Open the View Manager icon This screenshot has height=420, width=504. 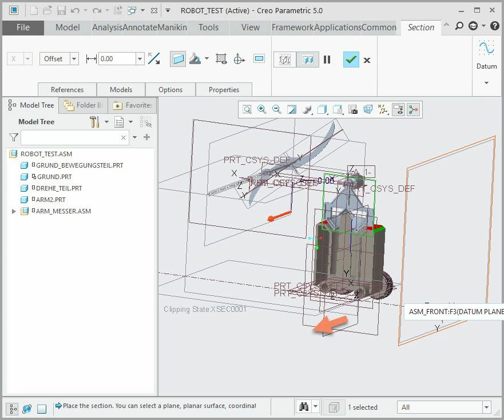tap(338, 110)
